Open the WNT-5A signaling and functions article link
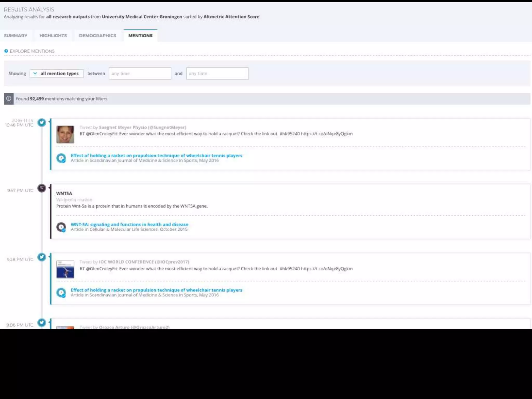This screenshot has width=532, height=399. coord(129,224)
